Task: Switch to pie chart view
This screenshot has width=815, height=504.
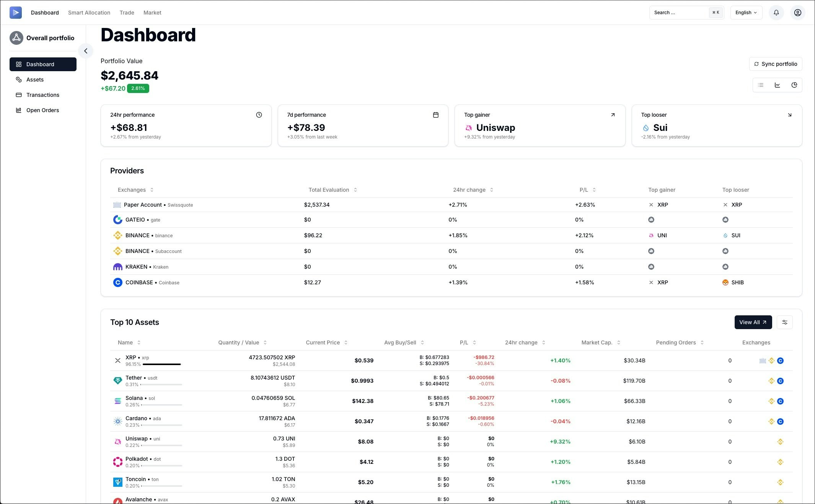Action: [x=794, y=85]
